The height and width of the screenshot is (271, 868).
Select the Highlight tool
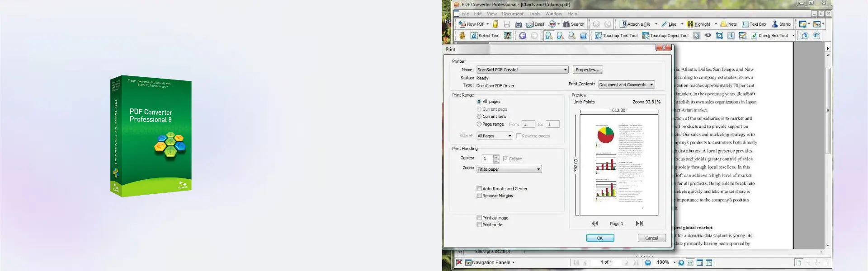699,24
